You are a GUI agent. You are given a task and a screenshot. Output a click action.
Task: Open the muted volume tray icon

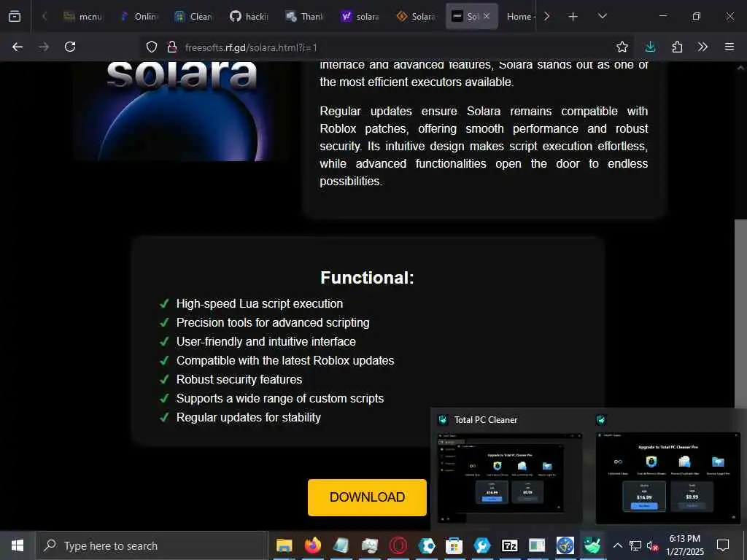(x=652, y=545)
